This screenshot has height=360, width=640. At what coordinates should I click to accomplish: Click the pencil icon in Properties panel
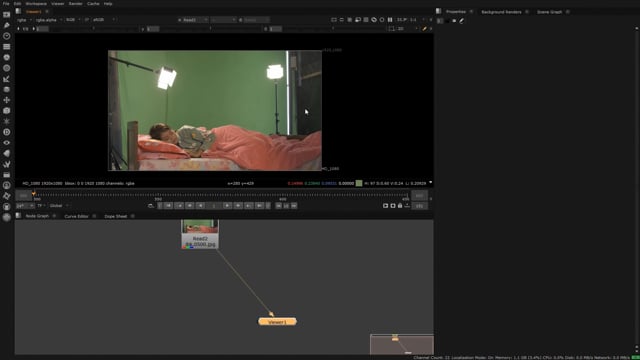(462, 20)
